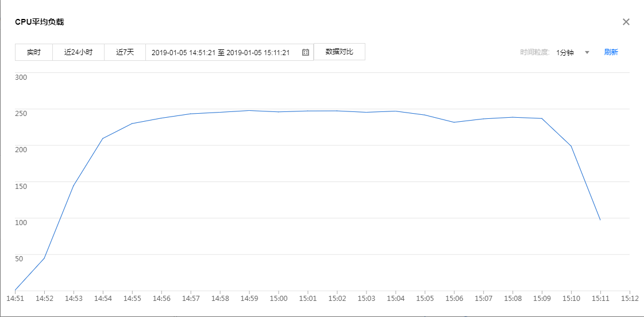644x317 pixels.
Task: Pick the line data point at 15:10
Action: pyautogui.click(x=571, y=146)
